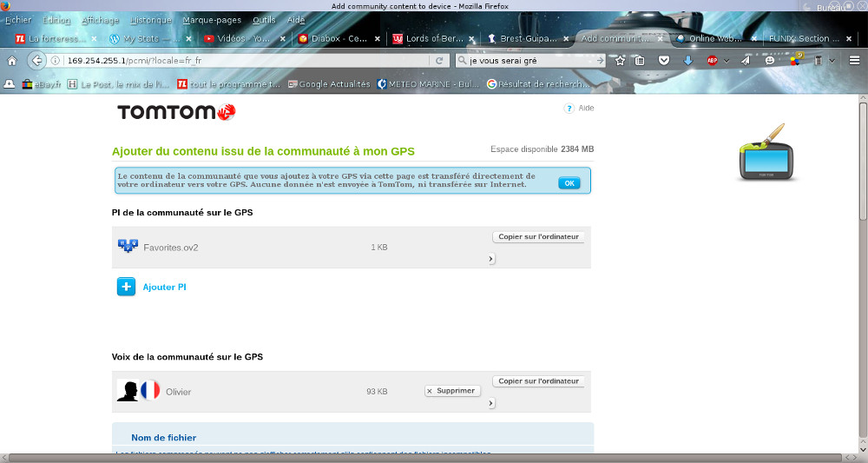Open the Fichier menu
The height and width of the screenshot is (463, 868).
tap(18, 20)
